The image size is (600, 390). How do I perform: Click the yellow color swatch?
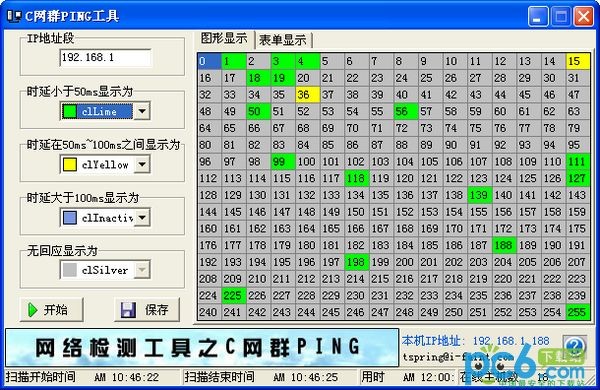70,165
